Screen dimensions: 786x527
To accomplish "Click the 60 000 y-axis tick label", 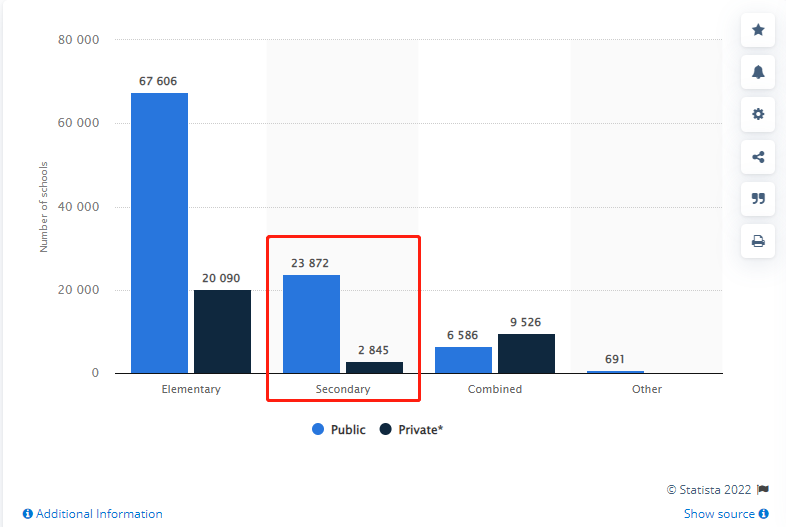I will [78, 123].
